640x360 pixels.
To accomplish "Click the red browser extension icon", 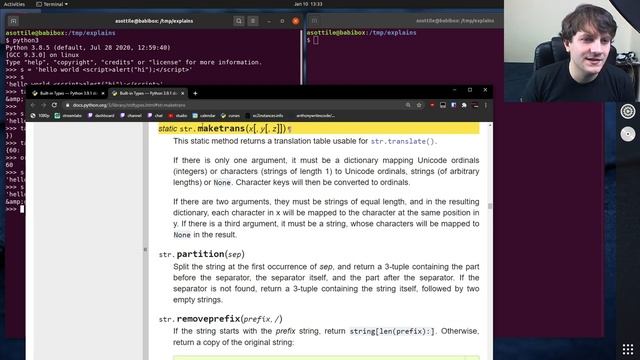I will pos(432,105).
